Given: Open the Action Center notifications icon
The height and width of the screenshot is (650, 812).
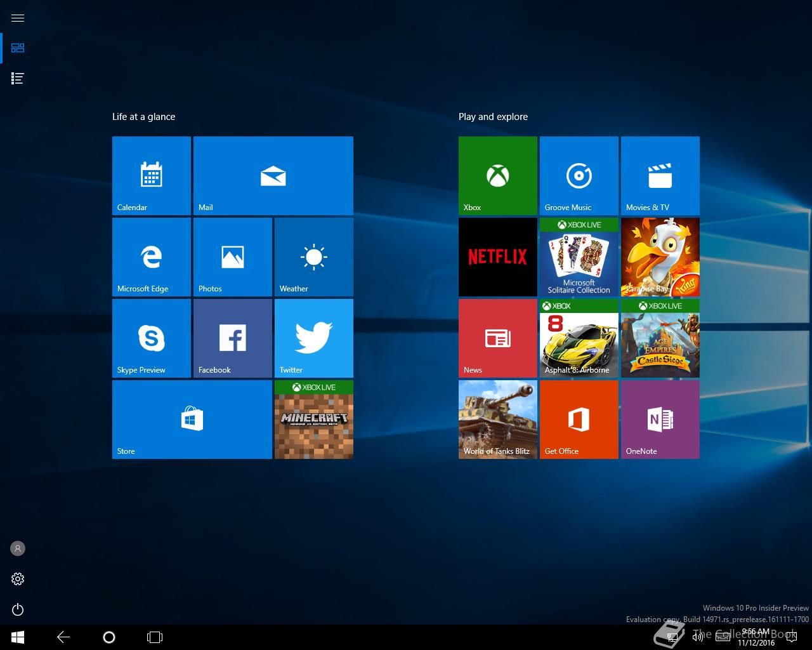Looking at the screenshot, I should point(792,637).
